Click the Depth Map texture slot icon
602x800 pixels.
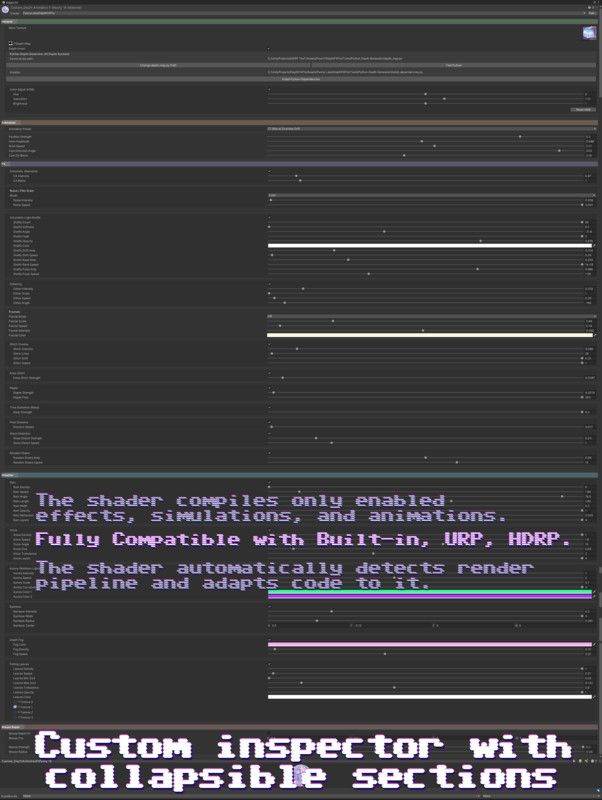[x=10, y=43]
